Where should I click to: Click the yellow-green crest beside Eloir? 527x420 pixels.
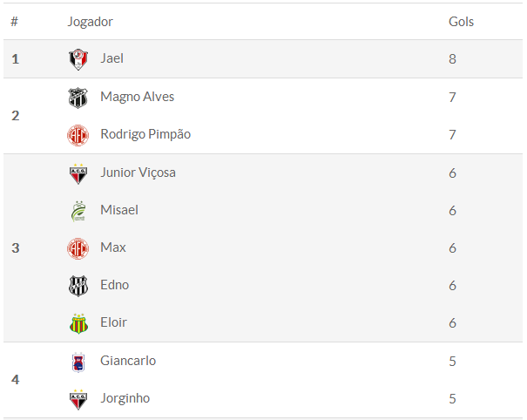[78, 323]
